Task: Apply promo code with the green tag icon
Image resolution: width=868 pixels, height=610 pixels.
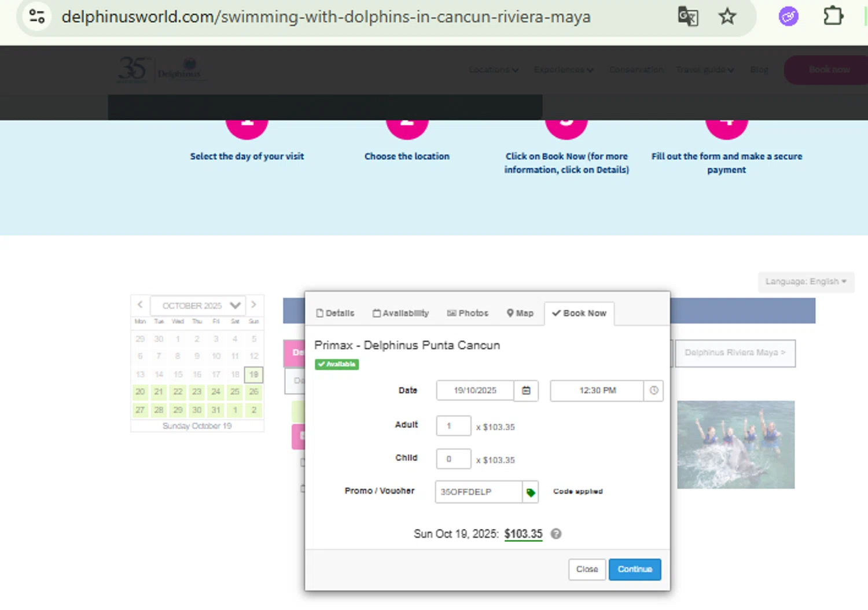Action: 531,493
